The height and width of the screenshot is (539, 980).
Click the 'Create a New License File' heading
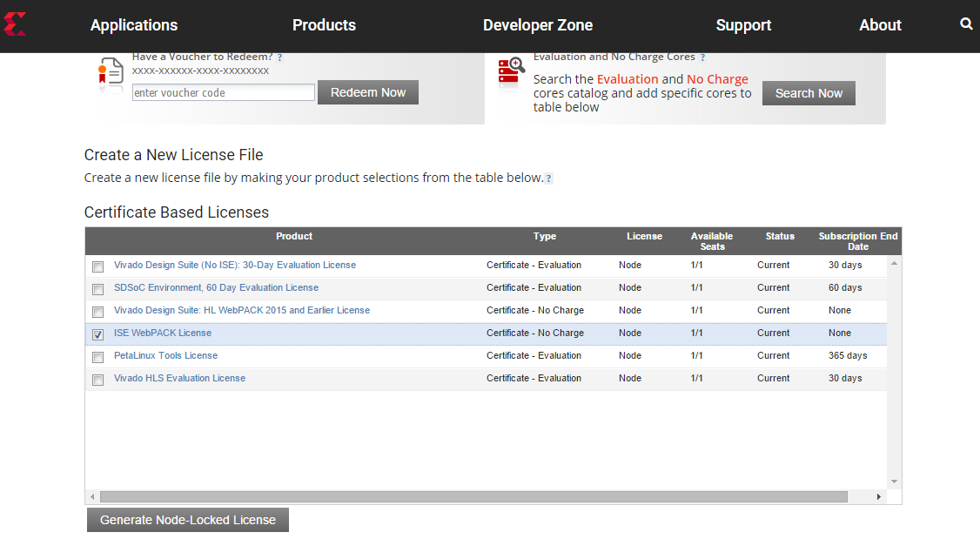point(174,155)
